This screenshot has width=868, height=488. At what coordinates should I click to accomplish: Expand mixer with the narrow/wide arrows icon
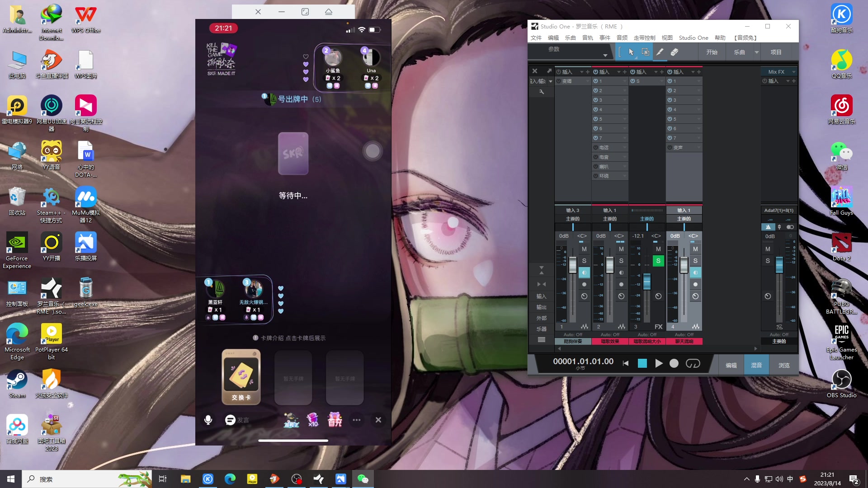coord(541,284)
